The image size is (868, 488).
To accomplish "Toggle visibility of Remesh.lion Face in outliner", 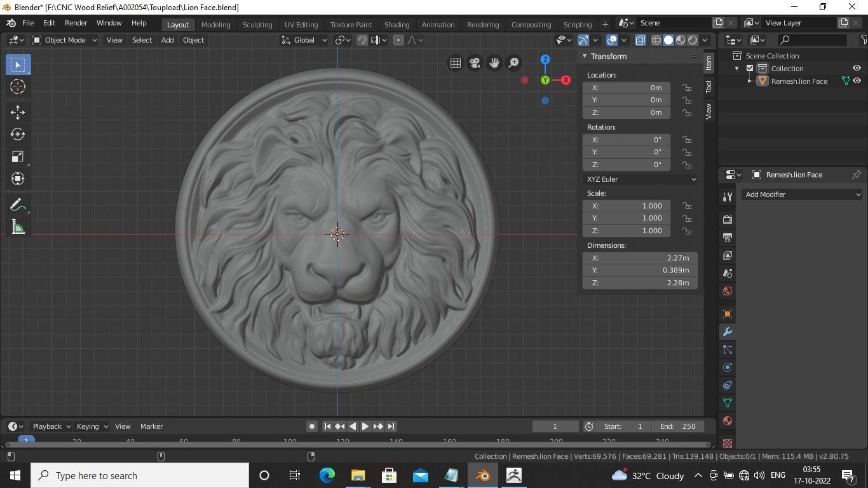I will pos(857,81).
